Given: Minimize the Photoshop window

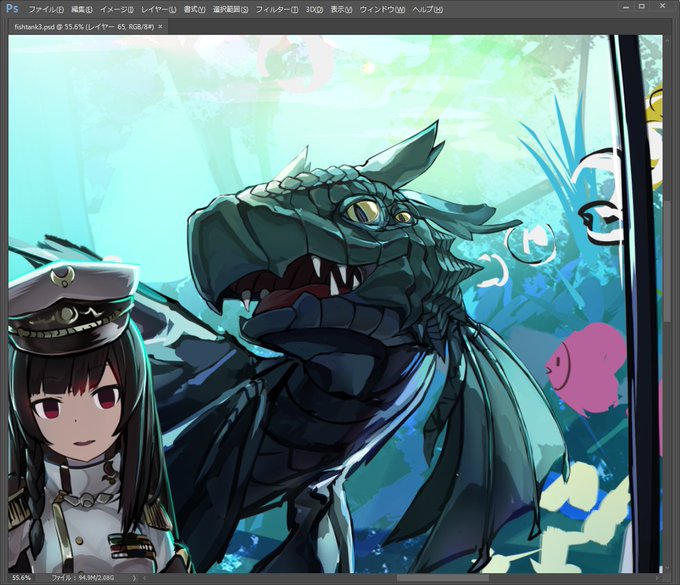Looking at the screenshot, I should point(625,7).
